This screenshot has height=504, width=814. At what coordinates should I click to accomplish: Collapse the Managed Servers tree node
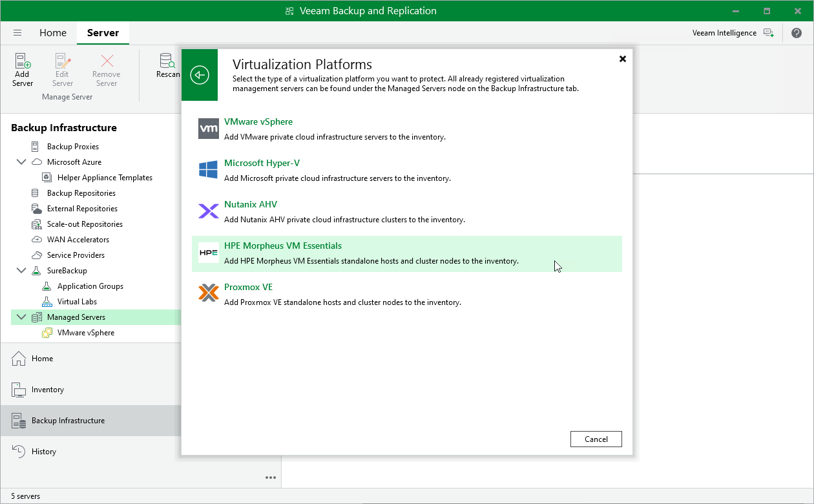pyautogui.click(x=21, y=317)
